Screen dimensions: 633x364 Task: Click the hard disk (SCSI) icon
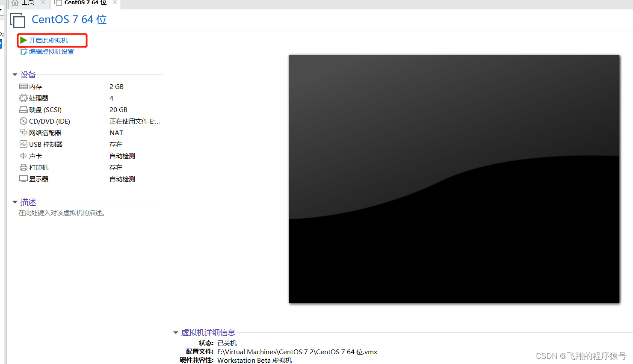pos(24,110)
